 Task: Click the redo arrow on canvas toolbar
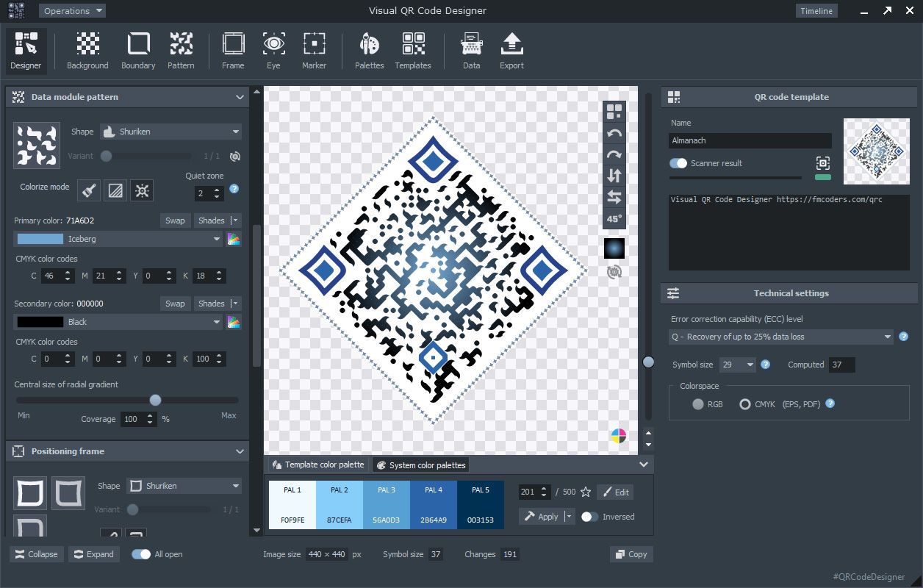[x=614, y=154]
